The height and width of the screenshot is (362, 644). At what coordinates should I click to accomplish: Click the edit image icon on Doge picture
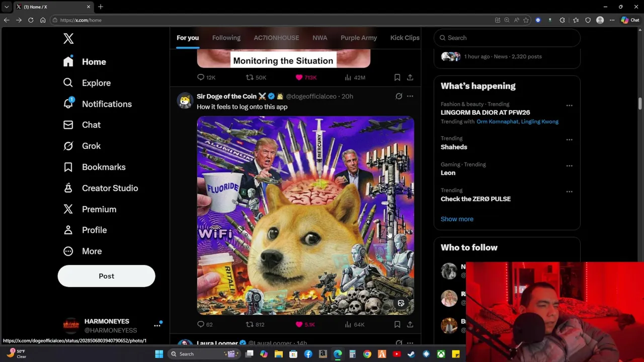401,303
